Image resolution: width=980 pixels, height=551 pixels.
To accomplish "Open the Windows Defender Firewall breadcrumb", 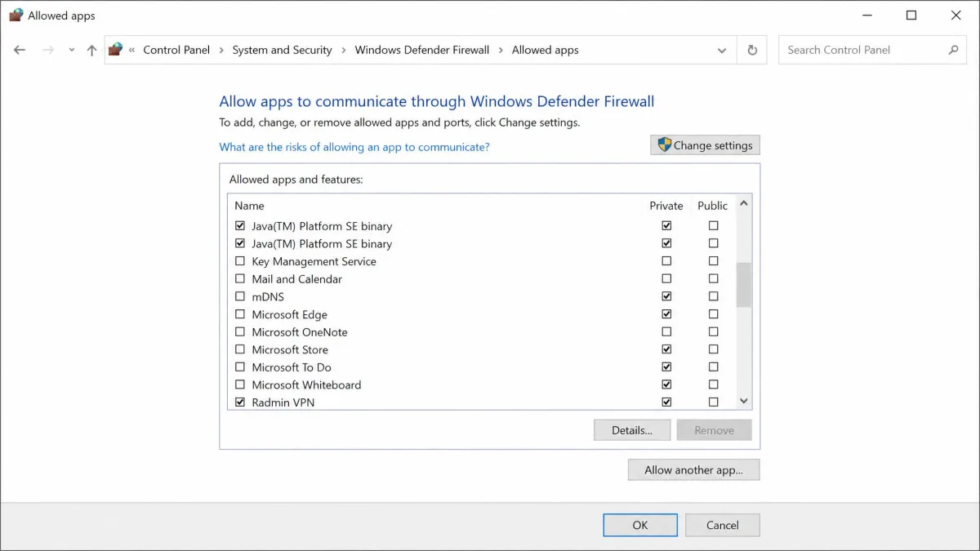I will (x=422, y=50).
